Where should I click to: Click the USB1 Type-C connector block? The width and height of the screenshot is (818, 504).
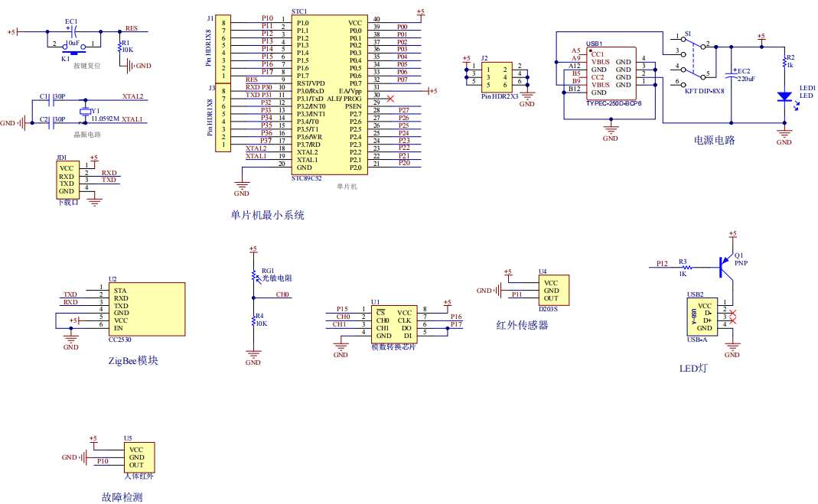[611, 73]
